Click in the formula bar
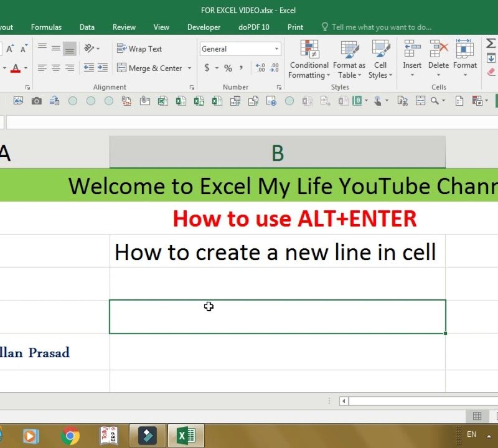The image size is (498, 448). coord(252,123)
